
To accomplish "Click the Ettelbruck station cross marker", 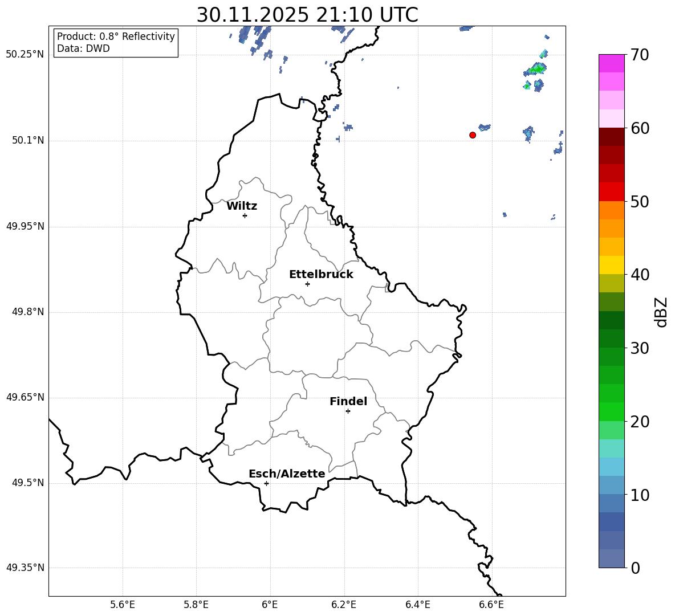I will [x=307, y=284].
